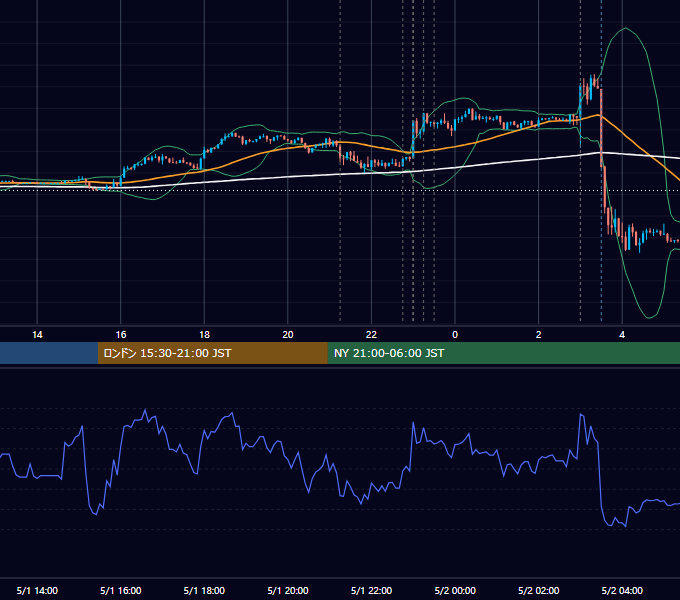Click the 18 hour axis label
The height and width of the screenshot is (600, 680).
click(x=204, y=335)
